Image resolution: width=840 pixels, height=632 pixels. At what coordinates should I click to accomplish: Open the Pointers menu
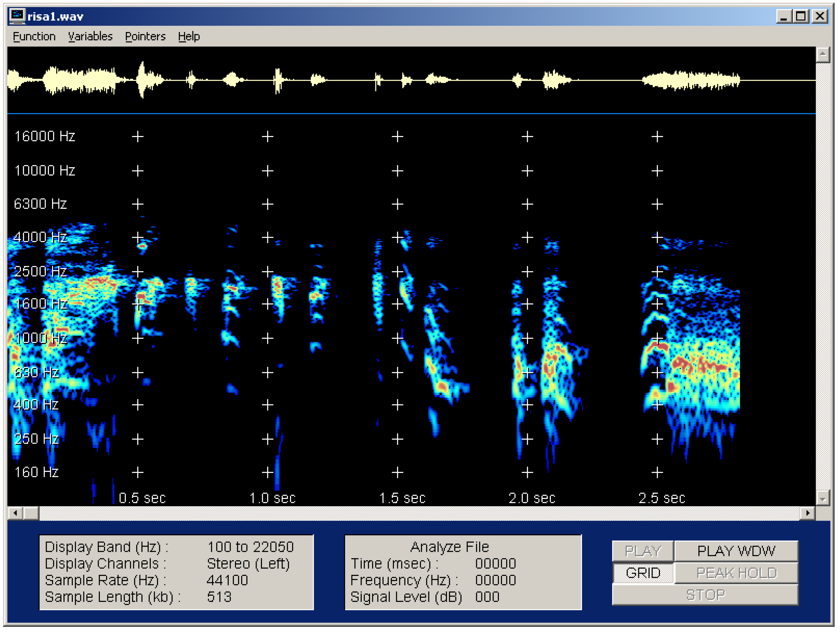(145, 37)
